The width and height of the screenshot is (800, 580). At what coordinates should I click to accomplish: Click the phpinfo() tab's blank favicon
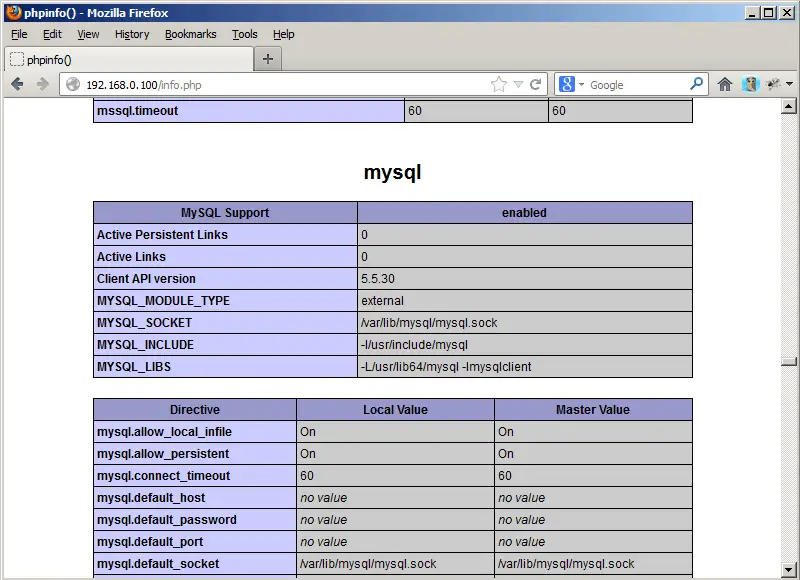[x=17, y=60]
